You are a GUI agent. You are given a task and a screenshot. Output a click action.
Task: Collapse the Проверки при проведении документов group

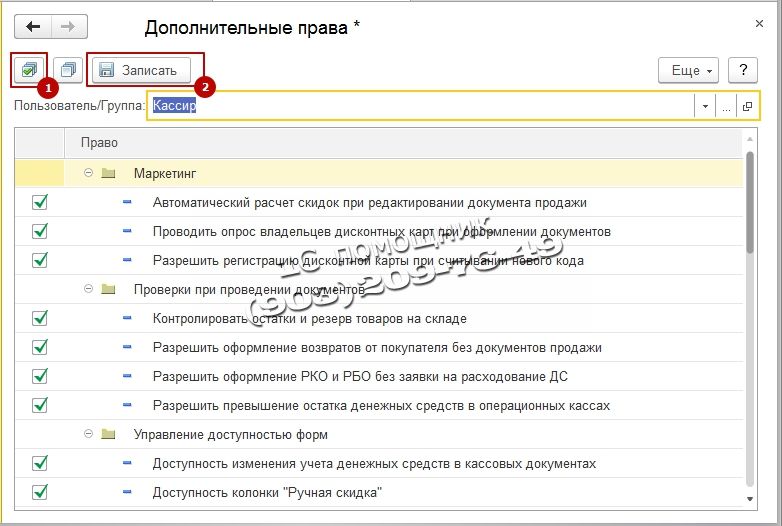click(x=89, y=289)
